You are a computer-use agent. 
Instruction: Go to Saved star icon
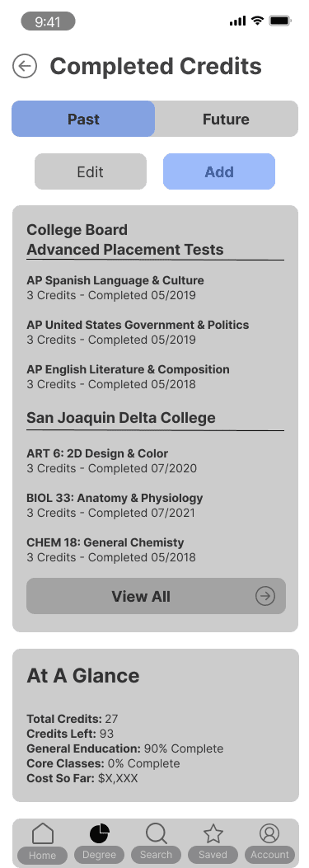click(213, 833)
